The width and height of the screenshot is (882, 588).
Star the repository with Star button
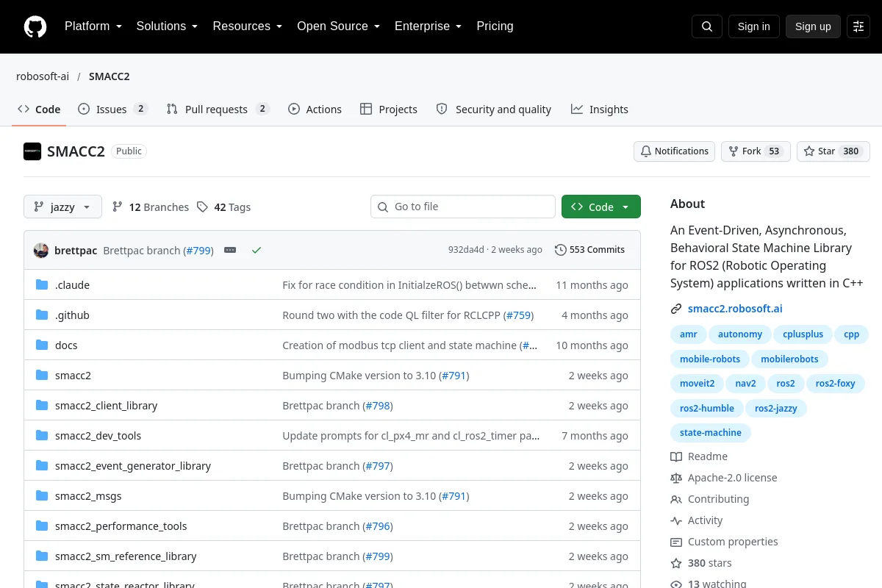point(833,151)
